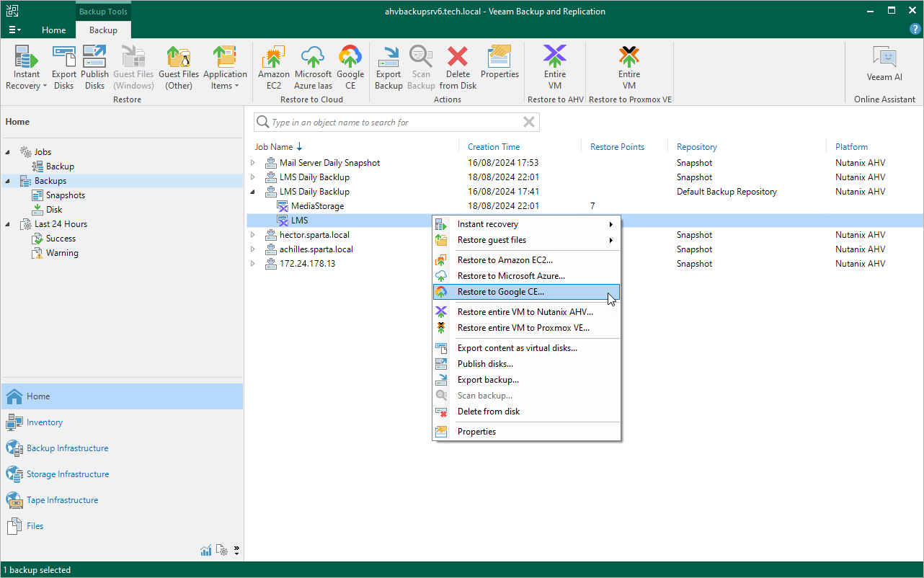Select Snapshots under Backups tree
Screen dimensions: 924x578
coord(65,195)
